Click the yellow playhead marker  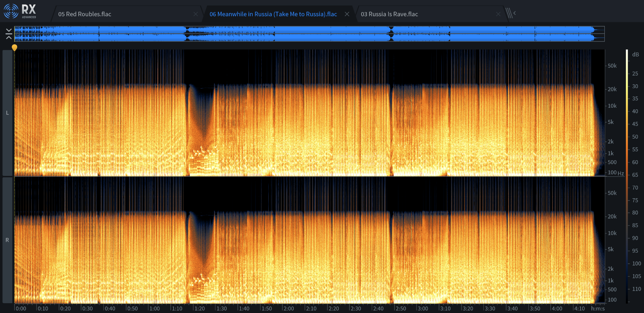click(x=14, y=48)
